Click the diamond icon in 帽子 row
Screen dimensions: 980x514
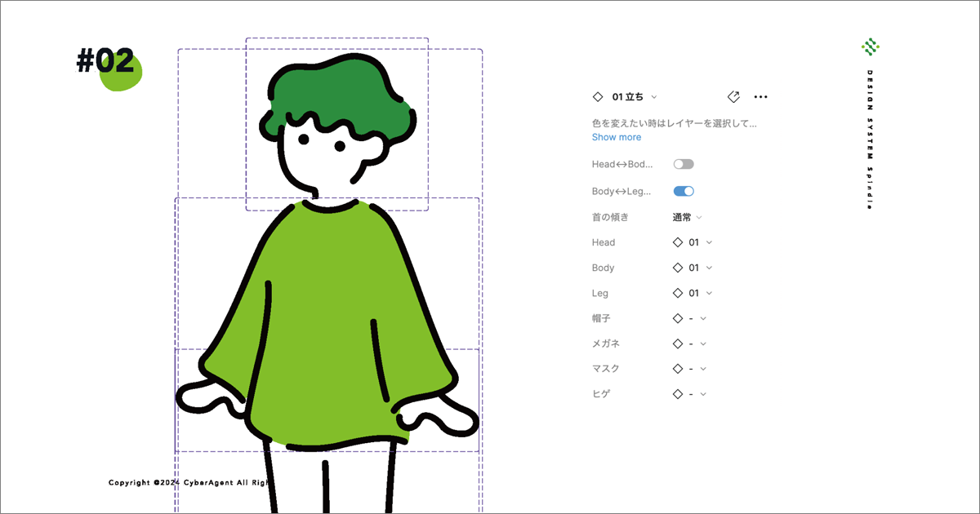click(678, 318)
